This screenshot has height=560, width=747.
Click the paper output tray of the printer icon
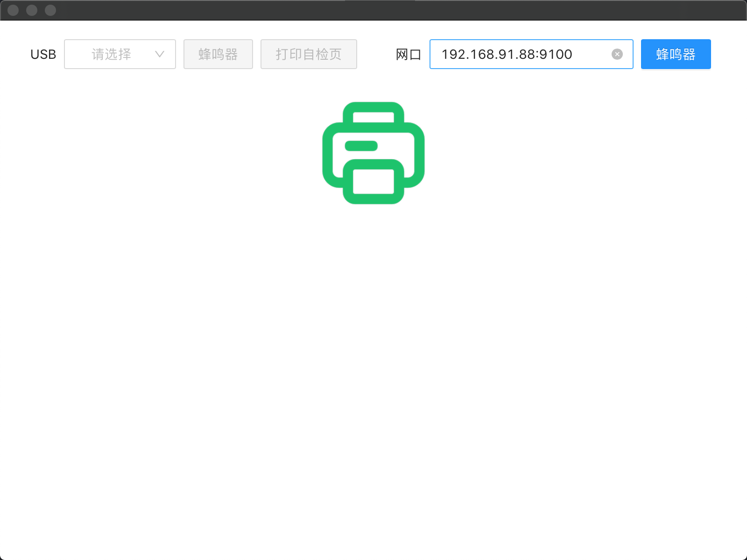373,182
